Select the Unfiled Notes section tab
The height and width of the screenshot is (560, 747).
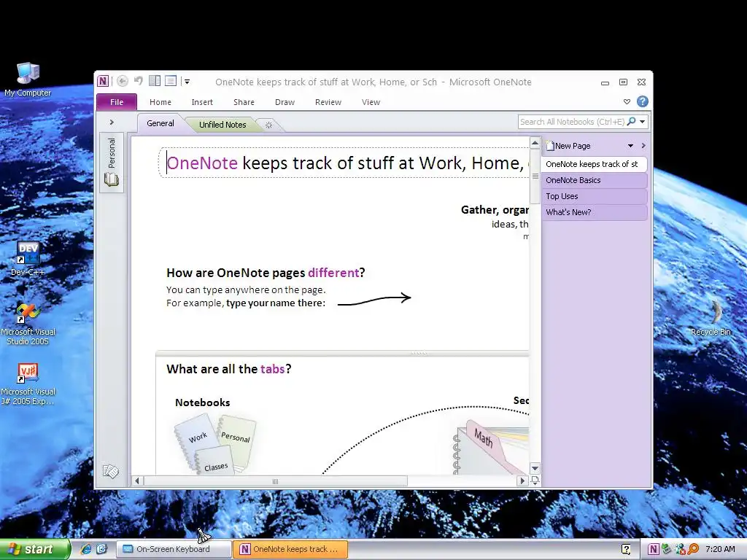pos(222,125)
